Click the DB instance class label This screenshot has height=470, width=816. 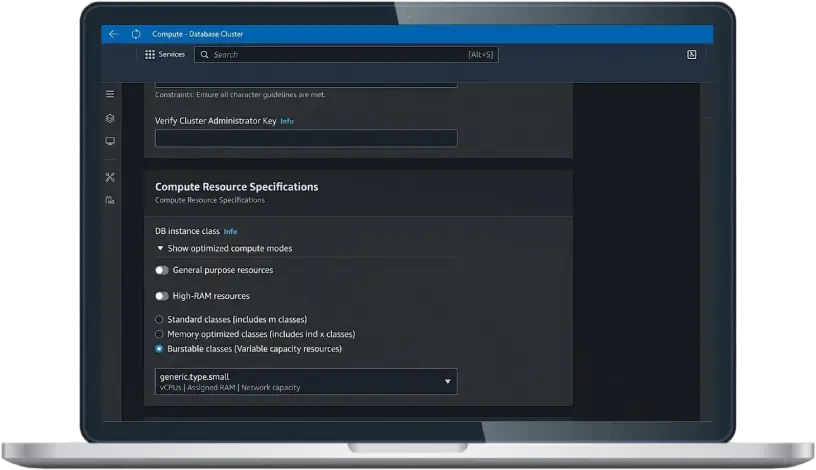tap(187, 231)
